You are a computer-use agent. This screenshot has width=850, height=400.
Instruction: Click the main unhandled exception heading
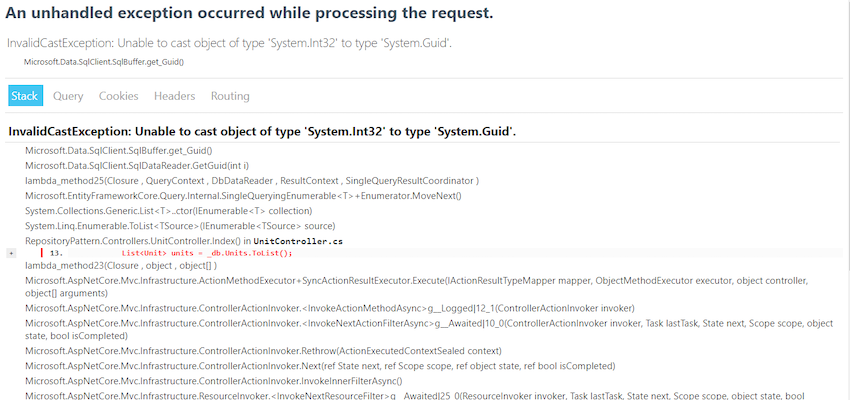(x=249, y=14)
